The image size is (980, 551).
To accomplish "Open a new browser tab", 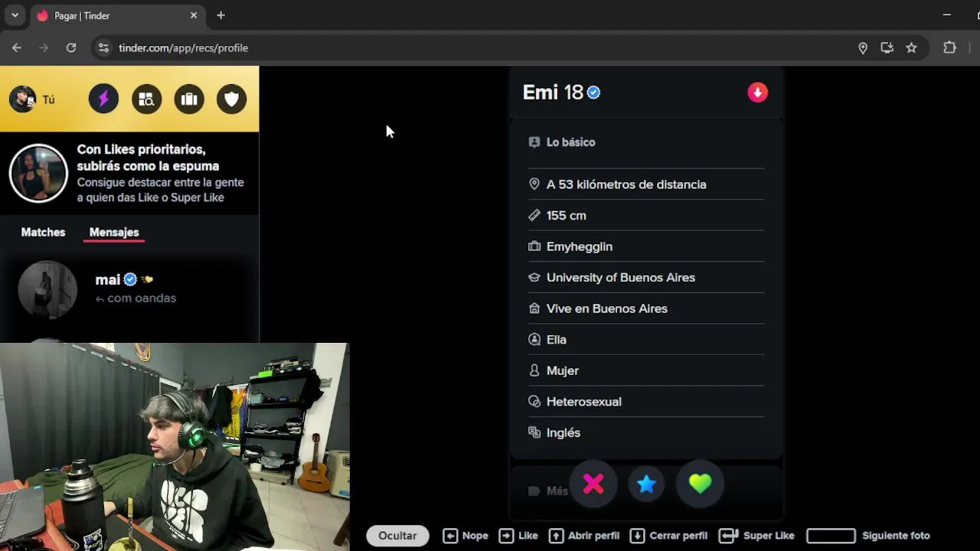I will tap(220, 15).
